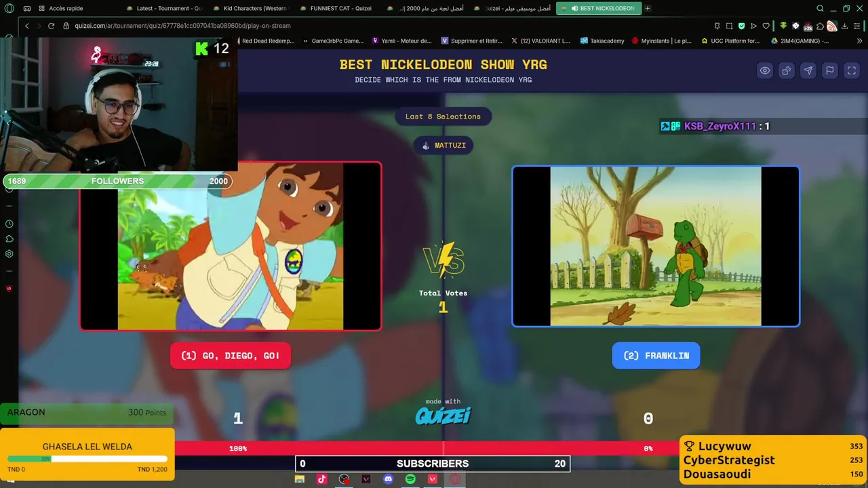Open TikTok from the taskbar
Viewport: 868px width, 488px height.
(x=321, y=479)
